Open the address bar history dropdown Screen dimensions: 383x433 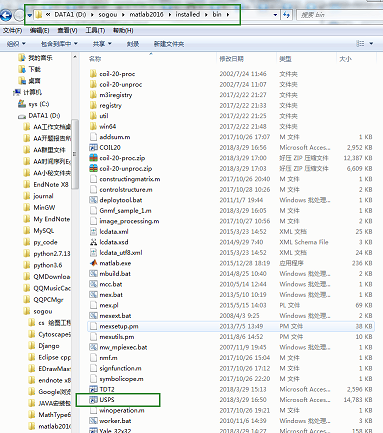(275, 15)
